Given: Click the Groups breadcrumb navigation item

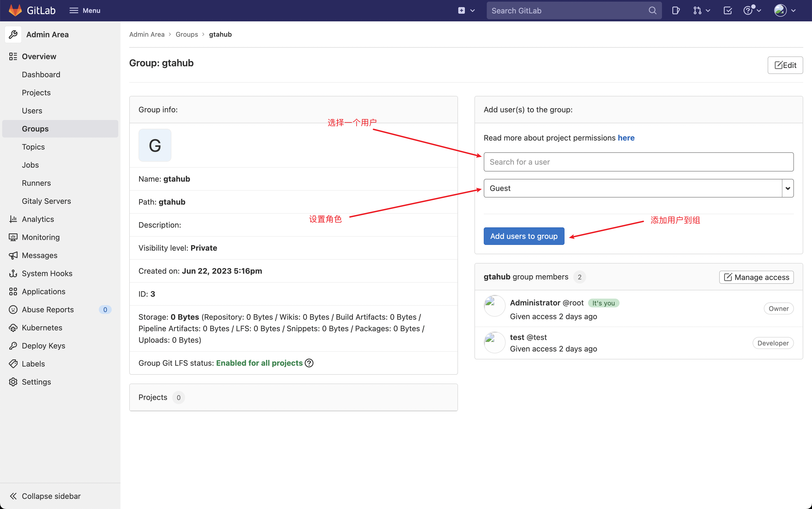Looking at the screenshot, I should pos(187,34).
